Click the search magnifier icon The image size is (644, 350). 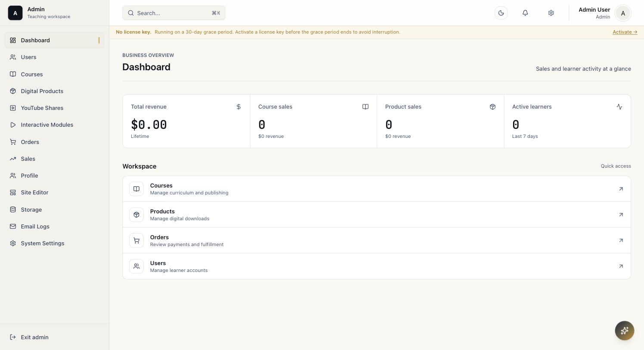[x=131, y=13]
